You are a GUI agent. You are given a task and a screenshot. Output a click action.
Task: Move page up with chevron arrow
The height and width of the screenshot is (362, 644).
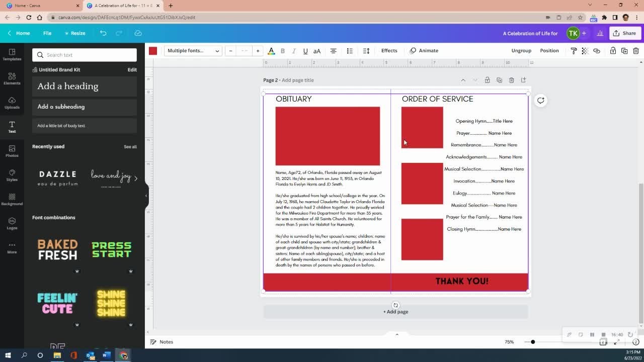point(463,80)
